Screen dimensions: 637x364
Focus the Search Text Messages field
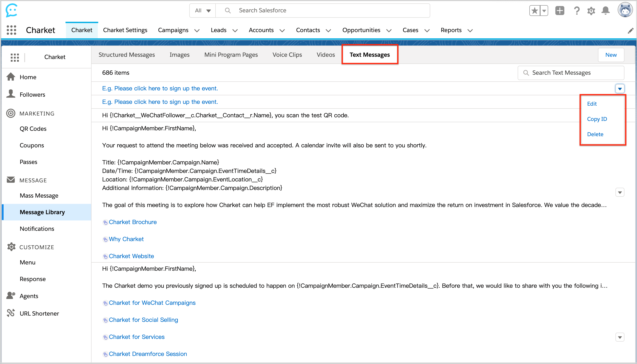(x=571, y=73)
